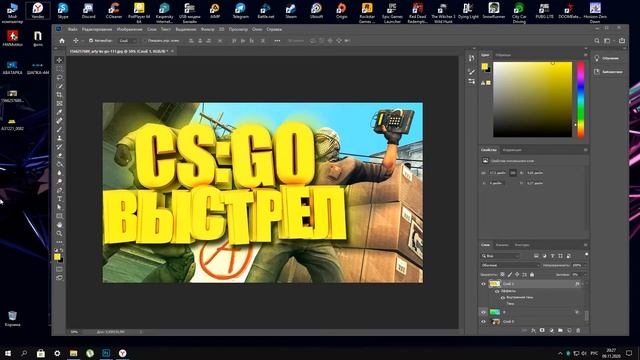Open the Фильтр menu
Image resolution: width=640 pixels, height=360 pixels.
coord(207,29)
